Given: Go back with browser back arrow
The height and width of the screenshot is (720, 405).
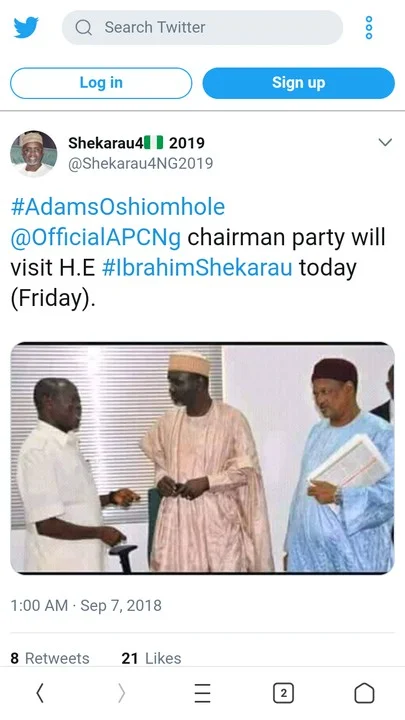Looking at the screenshot, I should (40, 693).
